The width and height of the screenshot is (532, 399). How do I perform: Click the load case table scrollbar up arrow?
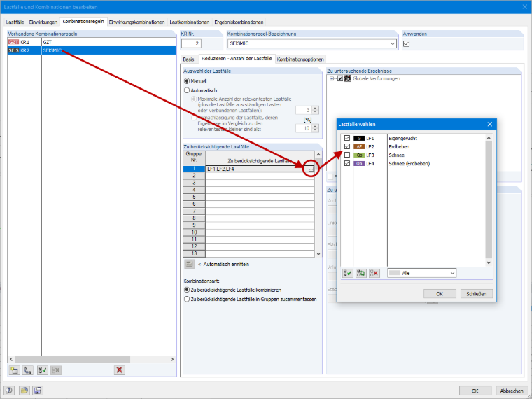[318, 155]
